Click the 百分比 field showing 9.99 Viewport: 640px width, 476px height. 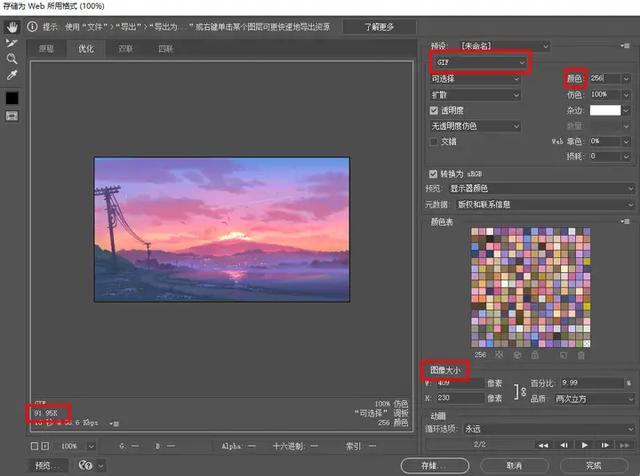pos(591,383)
